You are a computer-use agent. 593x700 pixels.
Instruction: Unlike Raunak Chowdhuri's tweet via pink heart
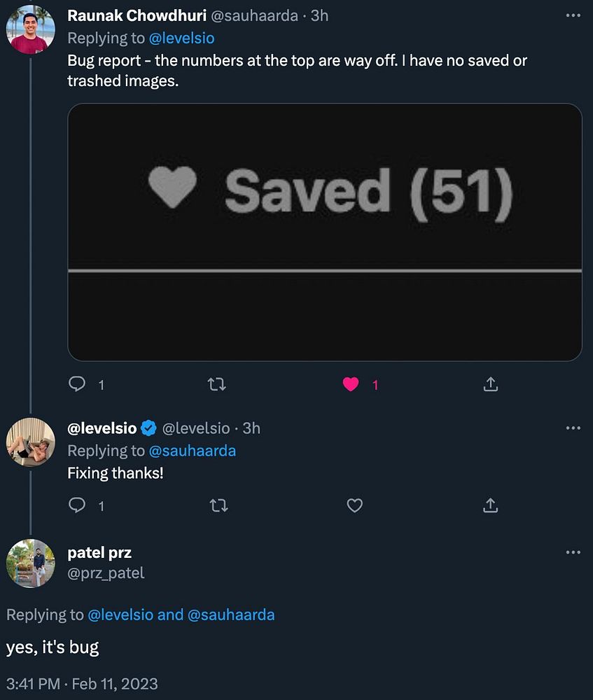[351, 384]
